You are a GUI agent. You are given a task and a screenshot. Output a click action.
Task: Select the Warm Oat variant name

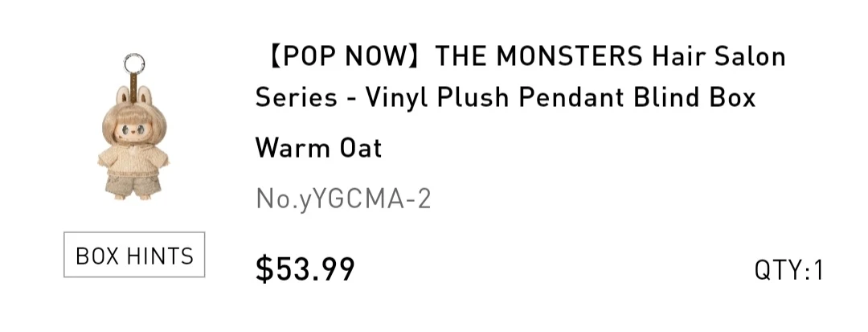(319, 148)
